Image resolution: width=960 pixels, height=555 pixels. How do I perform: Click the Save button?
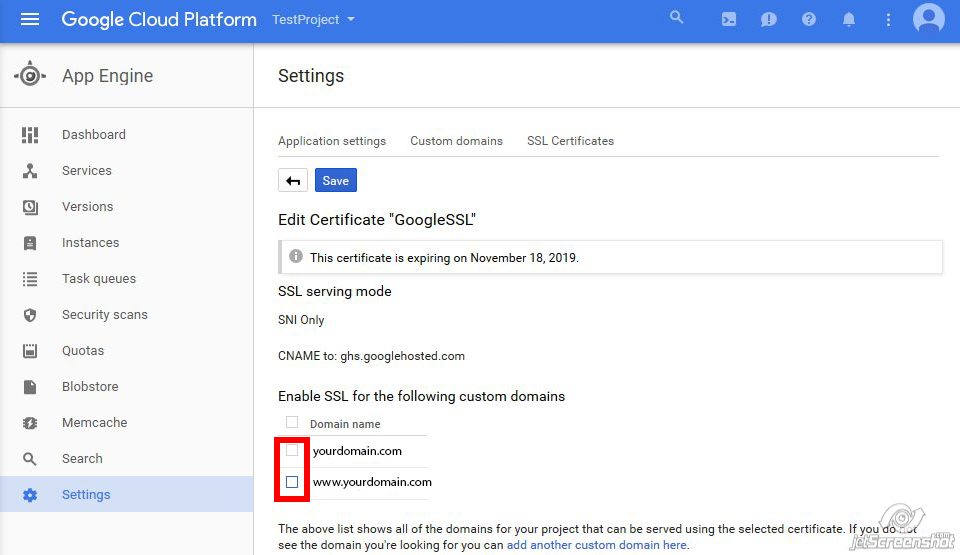pyautogui.click(x=336, y=180)
